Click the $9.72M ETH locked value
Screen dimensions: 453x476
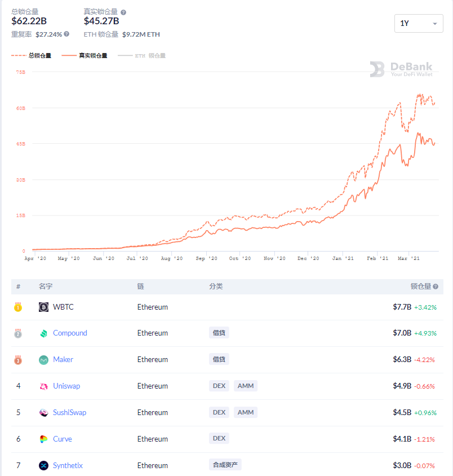[141, 34]
